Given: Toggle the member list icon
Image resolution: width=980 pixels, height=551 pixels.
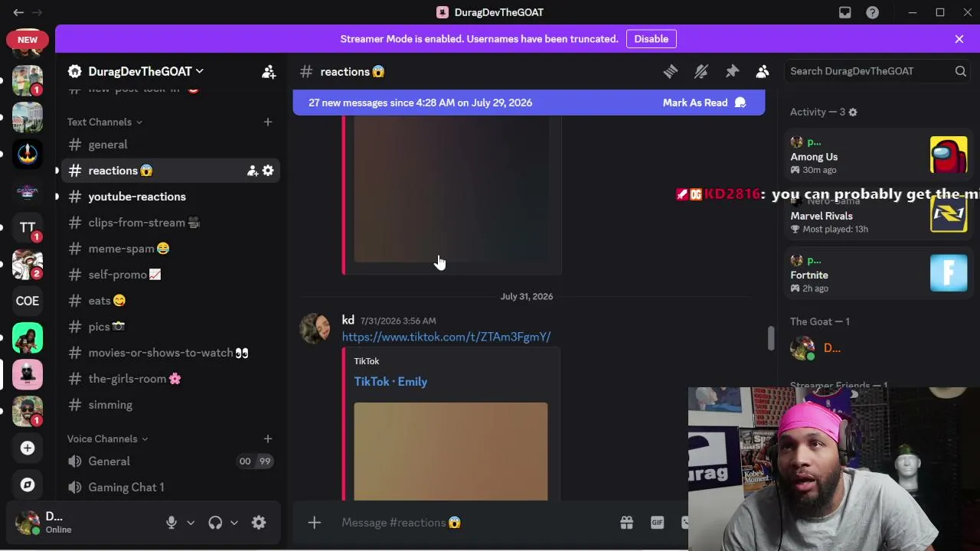Looking at the screenshot, I should click(763, 71).
